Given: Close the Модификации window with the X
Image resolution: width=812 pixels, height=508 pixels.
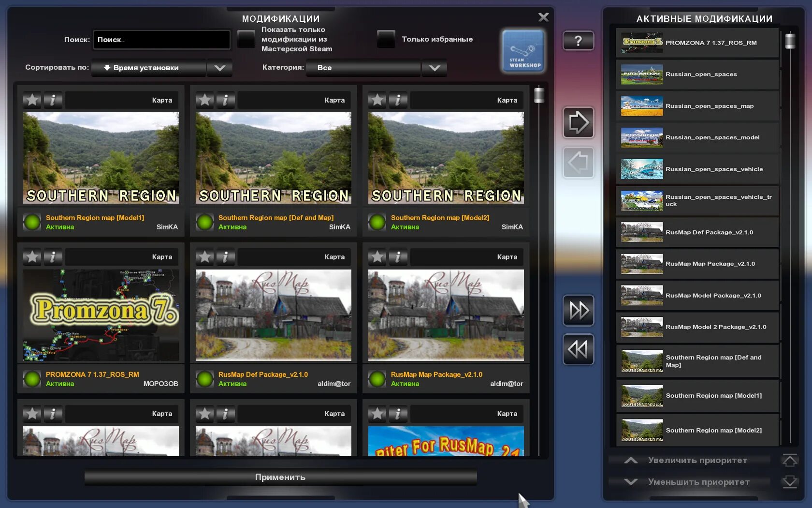Looking at the screenshot, I should [x=543, y=17].
